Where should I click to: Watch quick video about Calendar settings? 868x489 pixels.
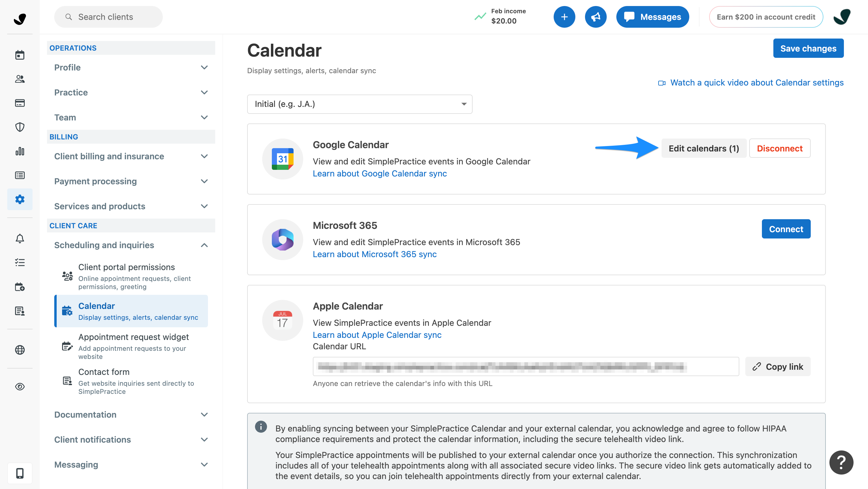point(751,83)
